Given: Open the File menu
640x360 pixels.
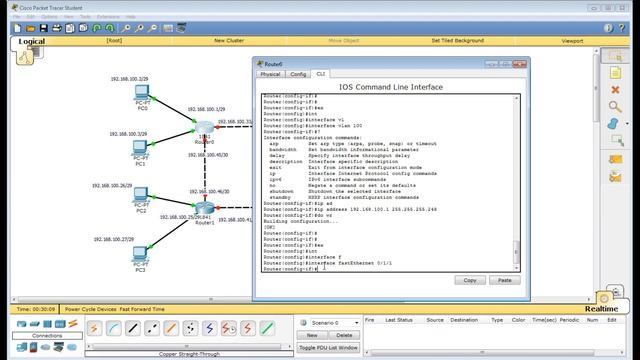Looking at the screenshot, I should point(16,17).
